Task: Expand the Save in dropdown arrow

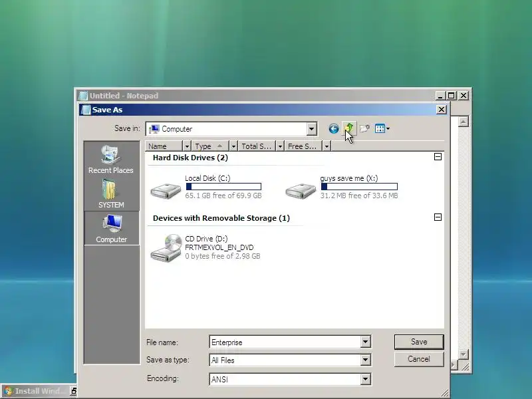Action: [x=311, y=129]
